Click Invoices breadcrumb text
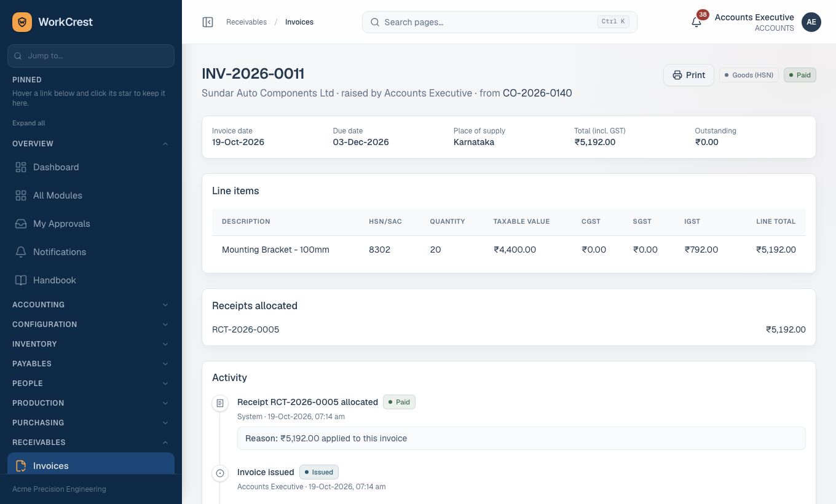Viewport: 836px width, 504px height. pyautogui.click(x=299, y=22)
